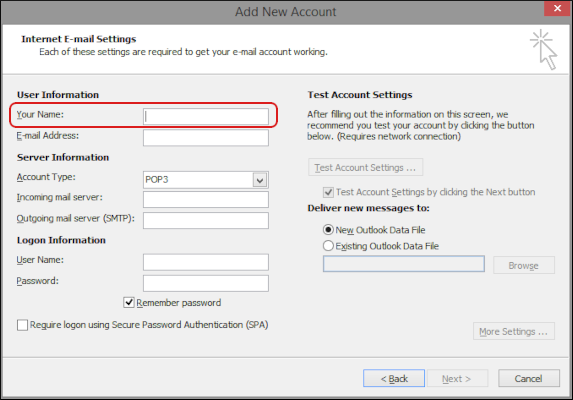
Task: Uncheck the Remember password checkbox
Action: click(129, 302)
